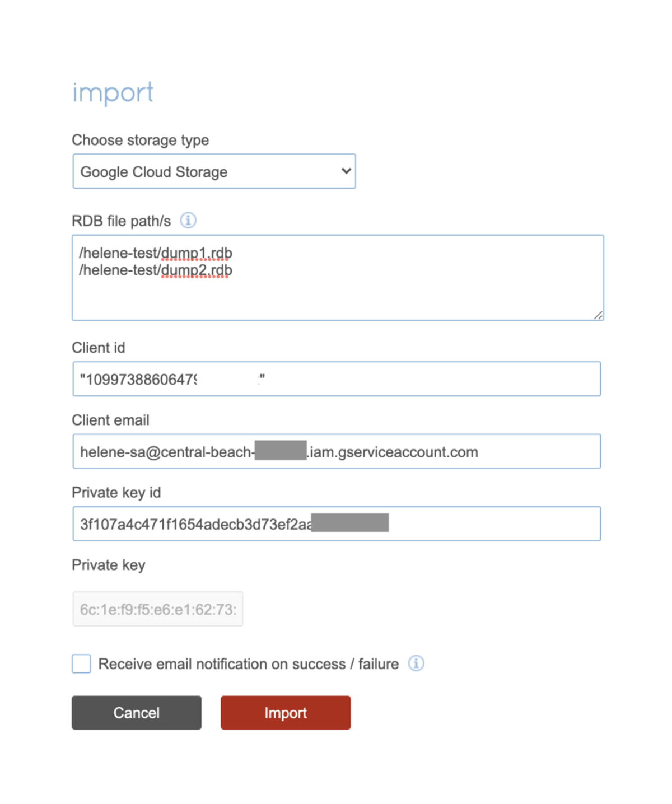The height and width of the screenshot is (804, 672).
Task: Click the Client email label
Action: click(110, 420)
